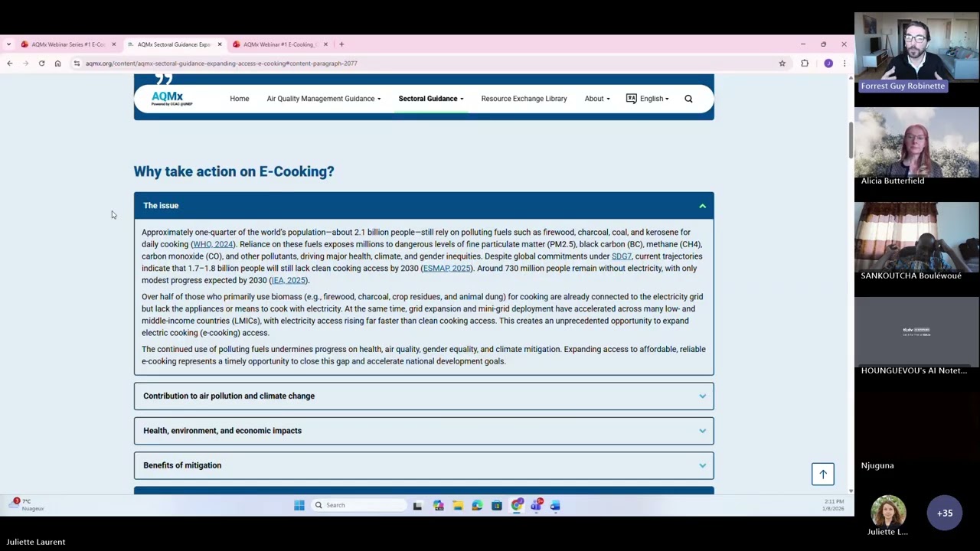Image resolution: width=980 pixels, height=551 pixels.
Task: Open the Chrome three-dot menu
Action: point(844,64)
